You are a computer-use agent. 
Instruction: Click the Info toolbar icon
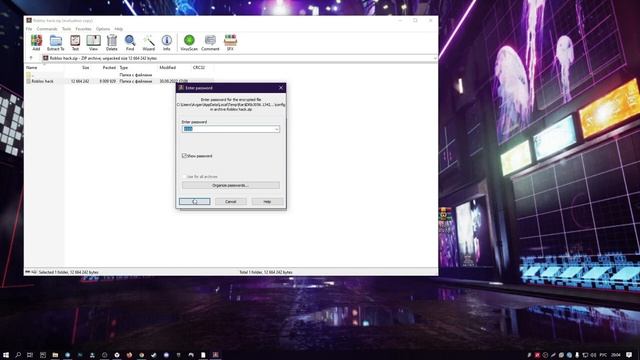[167, 42]
